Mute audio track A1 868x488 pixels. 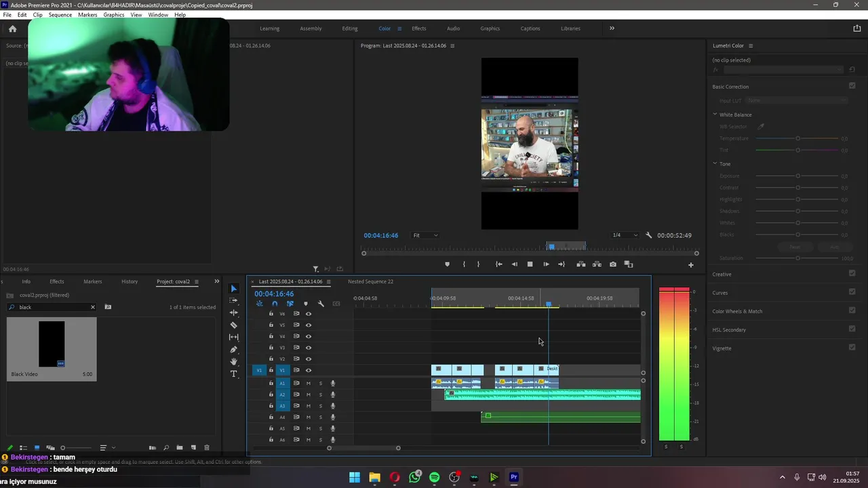click(309, 384)
